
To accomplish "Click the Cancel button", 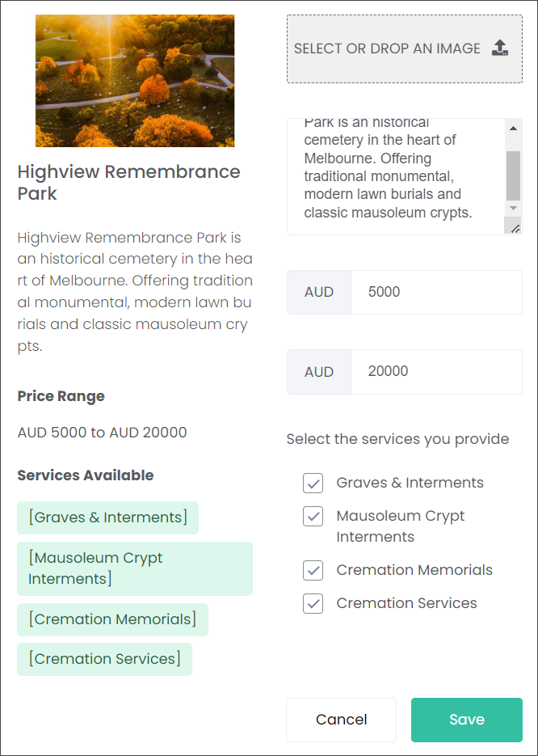I will tap(342, 720).
